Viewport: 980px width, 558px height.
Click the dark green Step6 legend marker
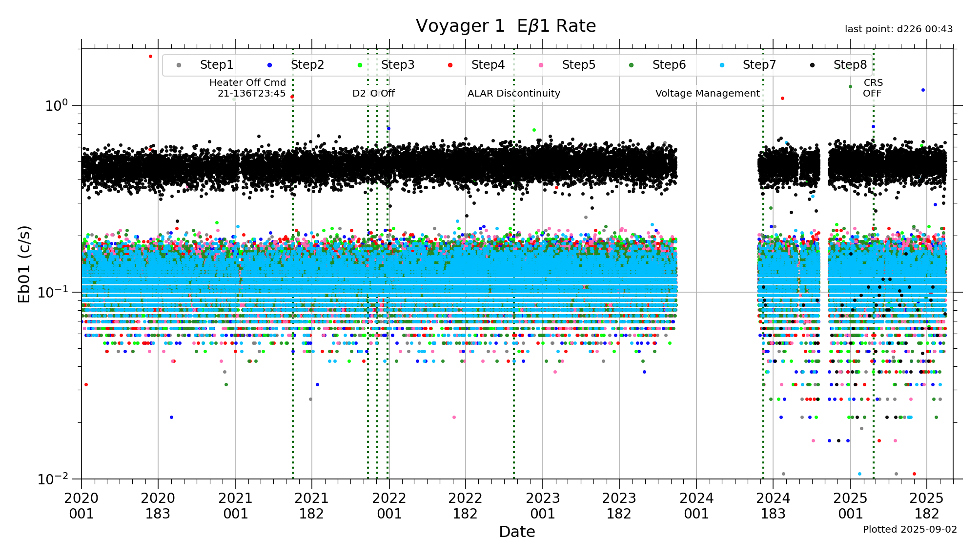pyautogui.click(x=631, y=65)
